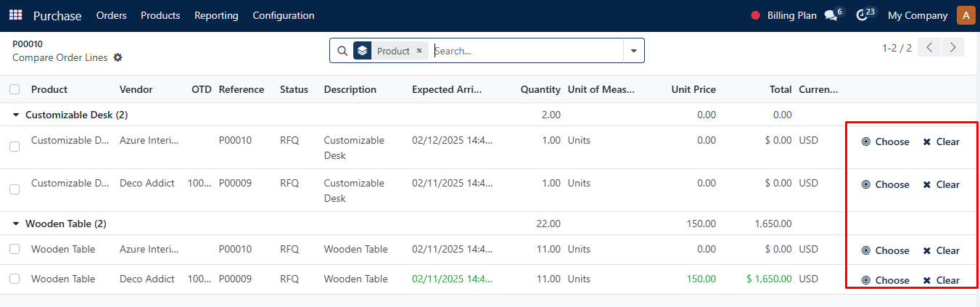The image size is (980, 307).
Task: Choose the Customizable Desk line from P00010
Action: coord(885,142)
